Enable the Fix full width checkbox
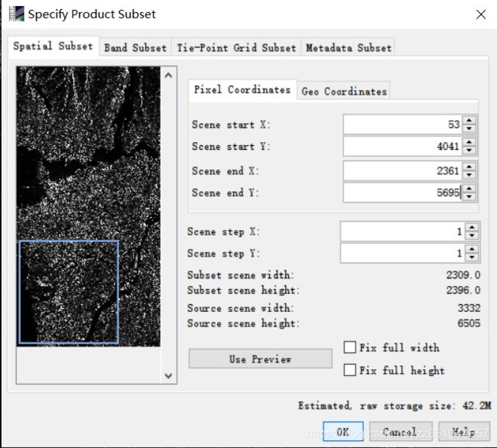This screenshot has height=448, width=497. click(350, 347)
